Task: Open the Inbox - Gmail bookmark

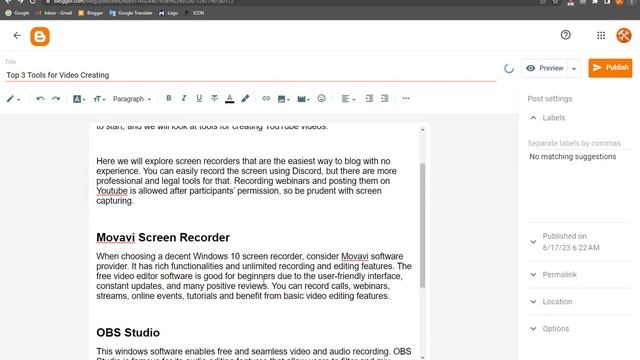Action: coord(54,13)
